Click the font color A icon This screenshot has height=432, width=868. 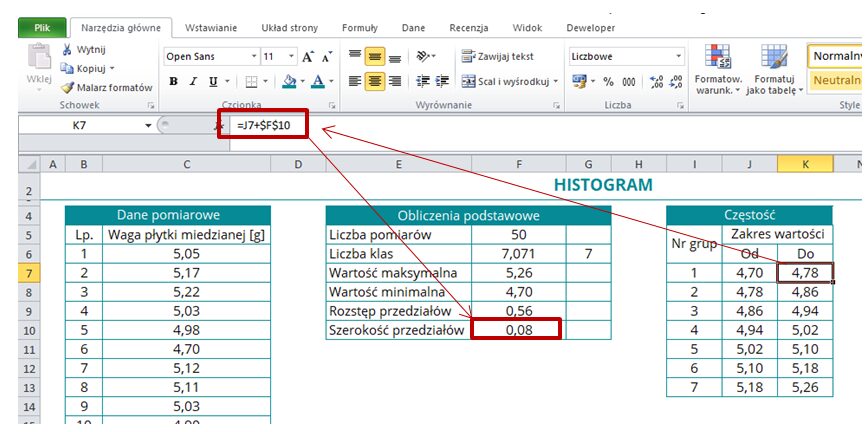(317, 81)
